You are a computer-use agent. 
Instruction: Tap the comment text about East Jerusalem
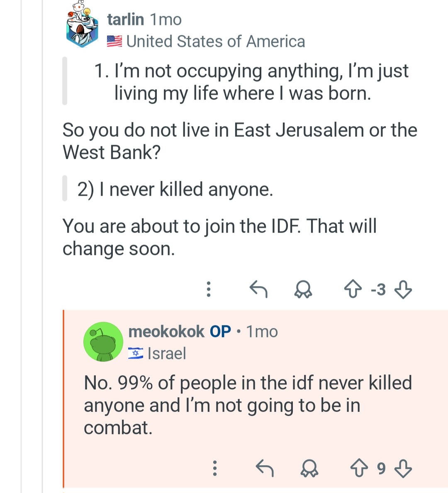point(239,141)
